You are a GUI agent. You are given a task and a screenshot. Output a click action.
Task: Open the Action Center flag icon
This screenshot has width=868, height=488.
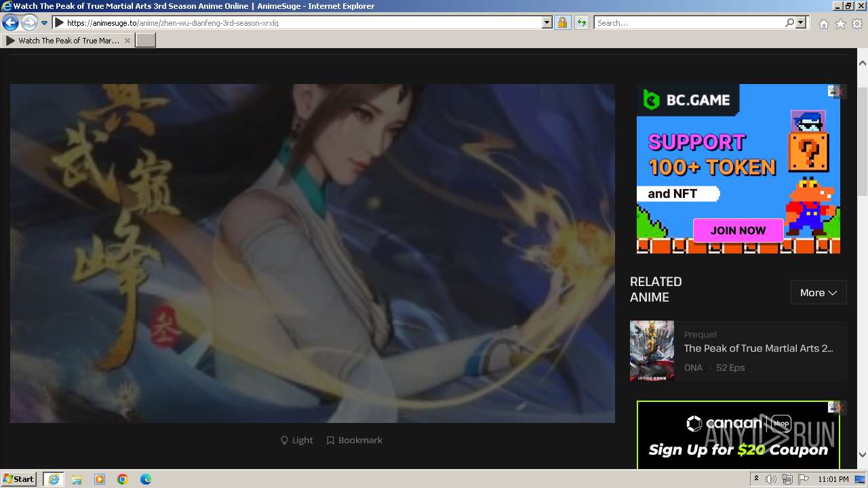(x=804, y=479)
